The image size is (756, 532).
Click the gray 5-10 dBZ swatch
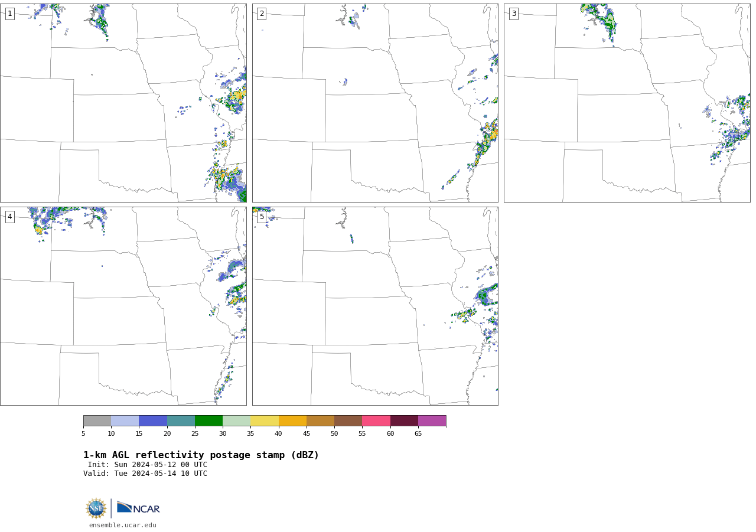click(97, 421)
